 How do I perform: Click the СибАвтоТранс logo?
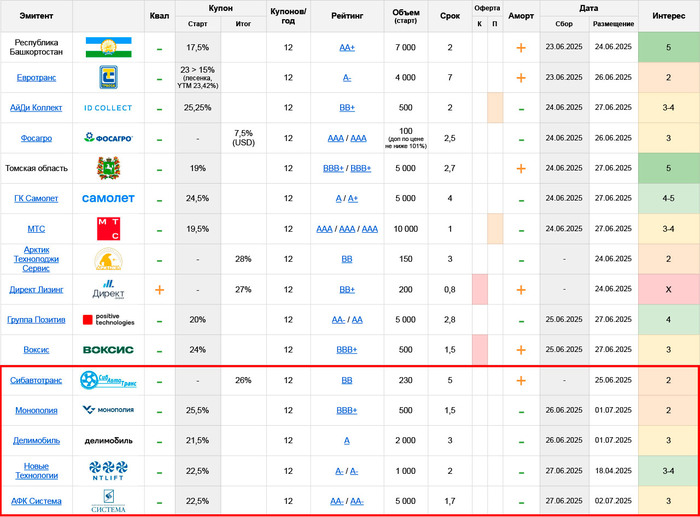108,380
